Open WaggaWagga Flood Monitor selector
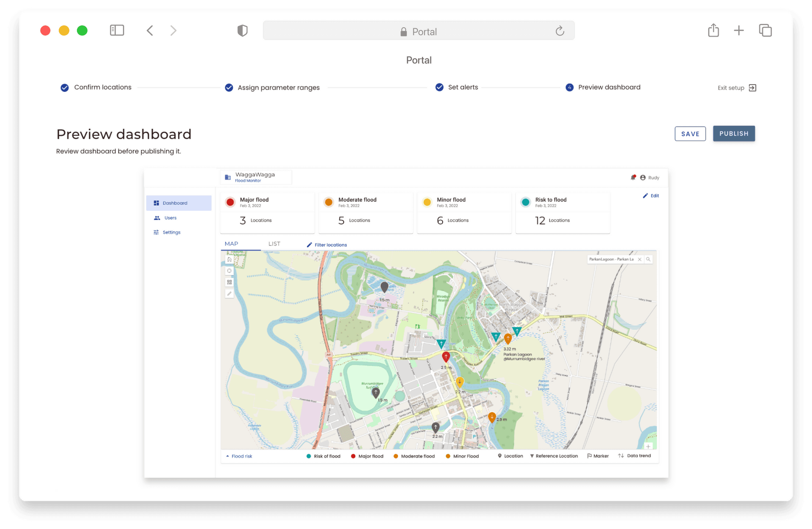This screenshot has width=812, height=529. 256,177
